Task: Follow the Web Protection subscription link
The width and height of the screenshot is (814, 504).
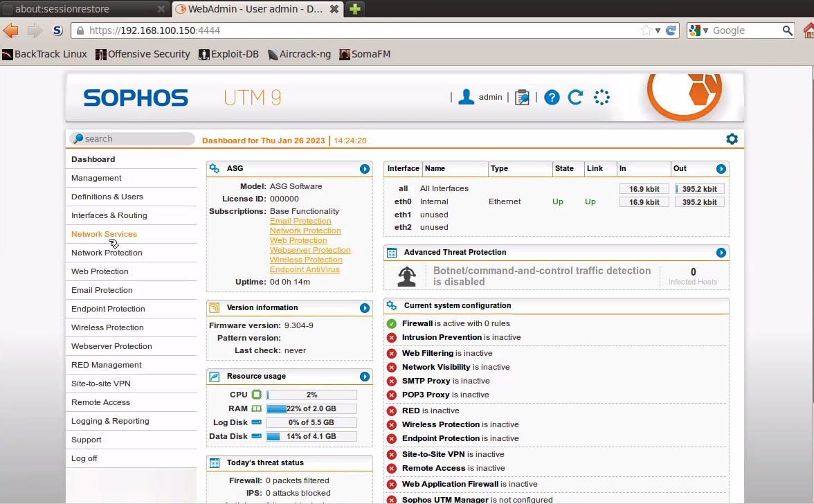Action: 298,240
